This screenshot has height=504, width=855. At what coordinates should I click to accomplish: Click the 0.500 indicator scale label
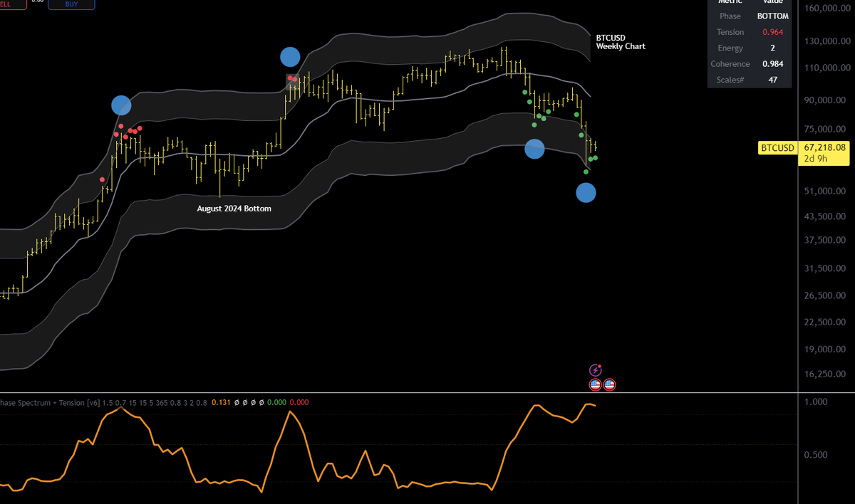(x=817, y=455)
